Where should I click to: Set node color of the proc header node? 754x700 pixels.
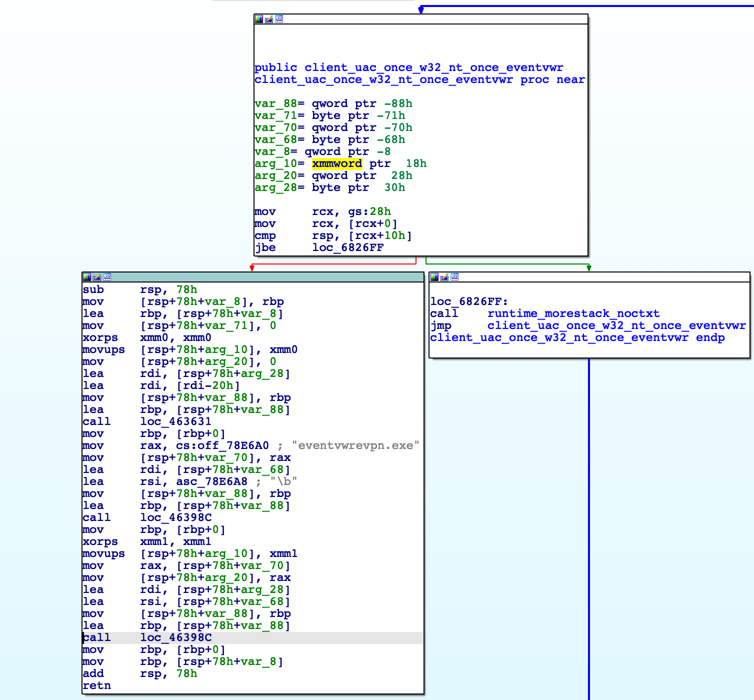[x=259, y=19]
